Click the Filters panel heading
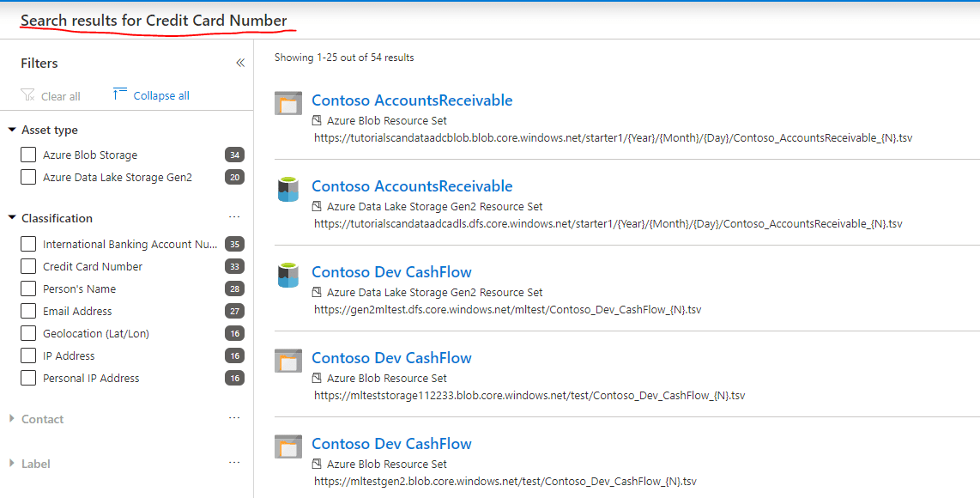 point(39,64)
